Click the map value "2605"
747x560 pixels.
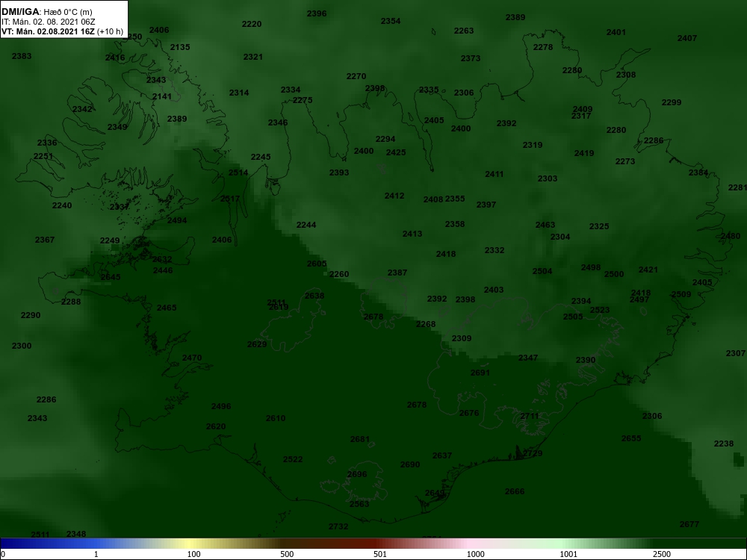[x=317, y=264]
